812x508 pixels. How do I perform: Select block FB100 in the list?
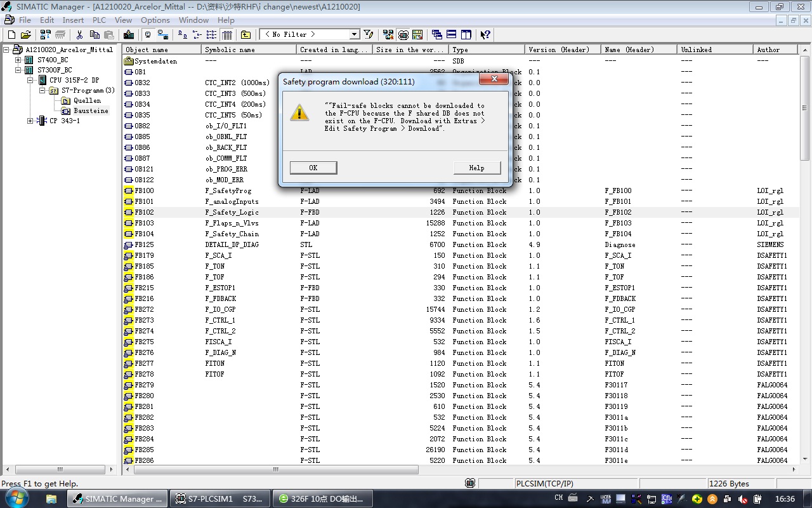click(x=461, y=190)
